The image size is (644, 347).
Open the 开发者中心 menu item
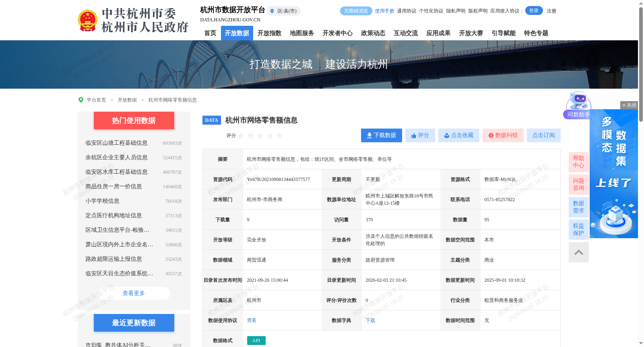[x=338, y=33]
